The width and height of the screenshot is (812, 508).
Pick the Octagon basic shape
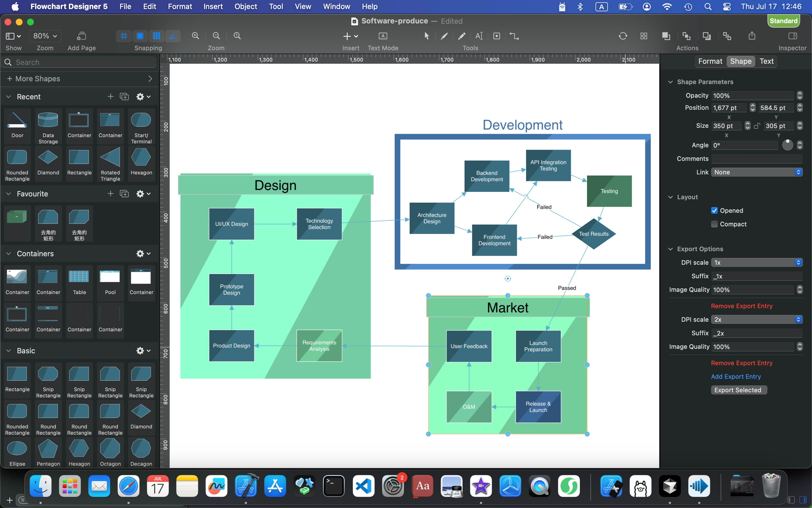[110, 452]
